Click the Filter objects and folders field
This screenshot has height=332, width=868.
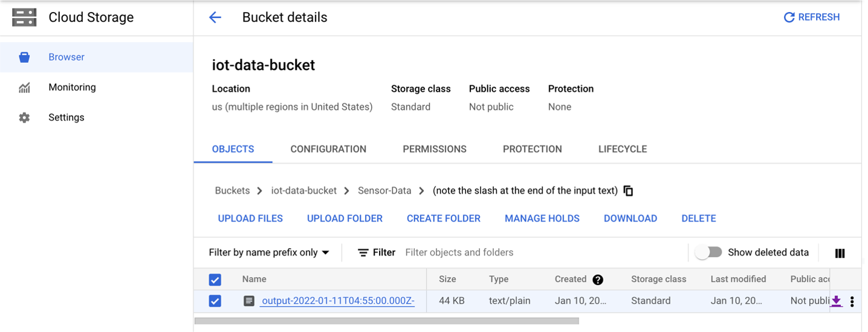point(544,252)
